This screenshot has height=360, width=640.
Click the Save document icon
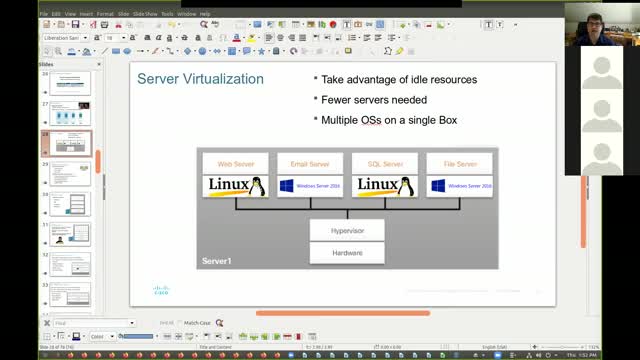tap(75, 24)
